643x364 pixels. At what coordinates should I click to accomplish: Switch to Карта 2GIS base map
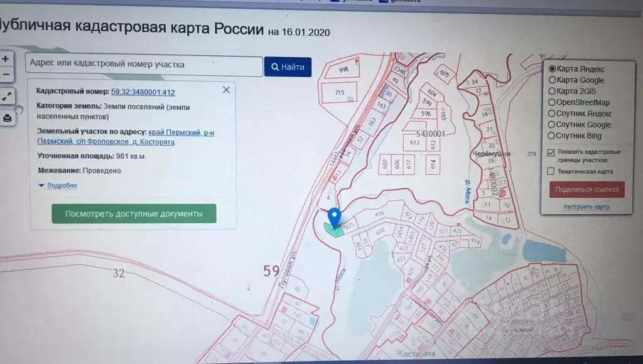tap(552, 92)
